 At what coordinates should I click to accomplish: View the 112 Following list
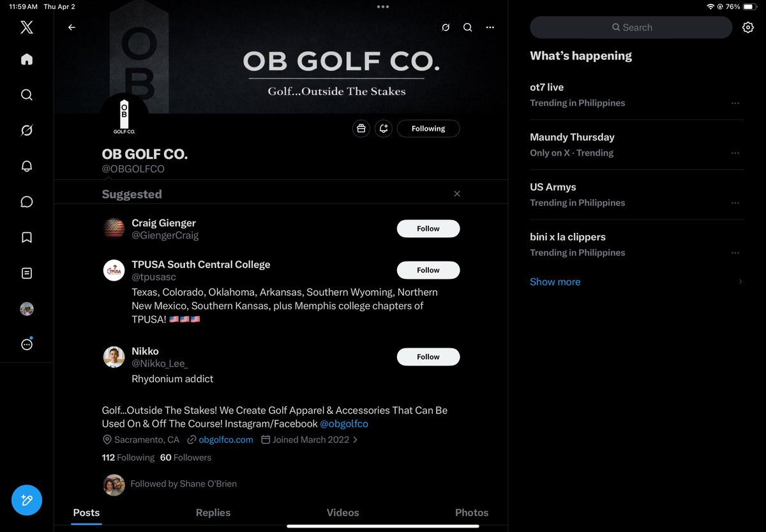(128, 457)
